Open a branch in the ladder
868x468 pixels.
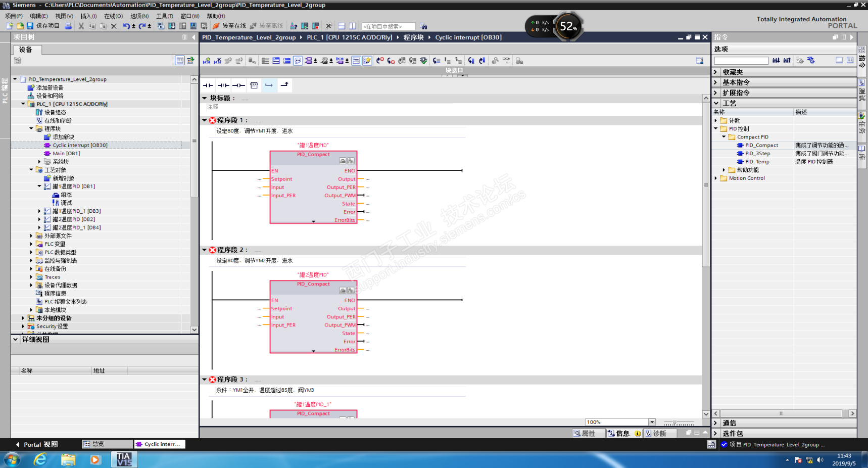269,85
